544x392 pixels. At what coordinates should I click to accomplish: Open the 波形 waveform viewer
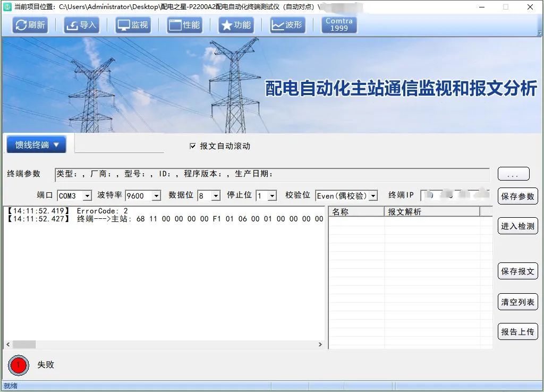click(x=287, y=25)
